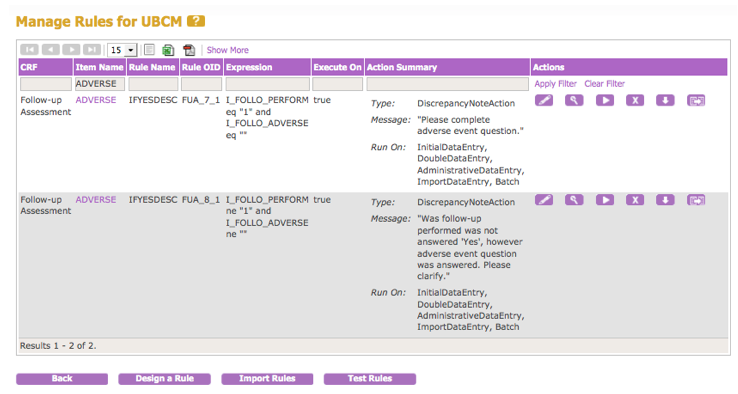Screen dimensions: 738x394
Task: Open the rows-per-page dropdown showing 15
Action: coord(122,50)
